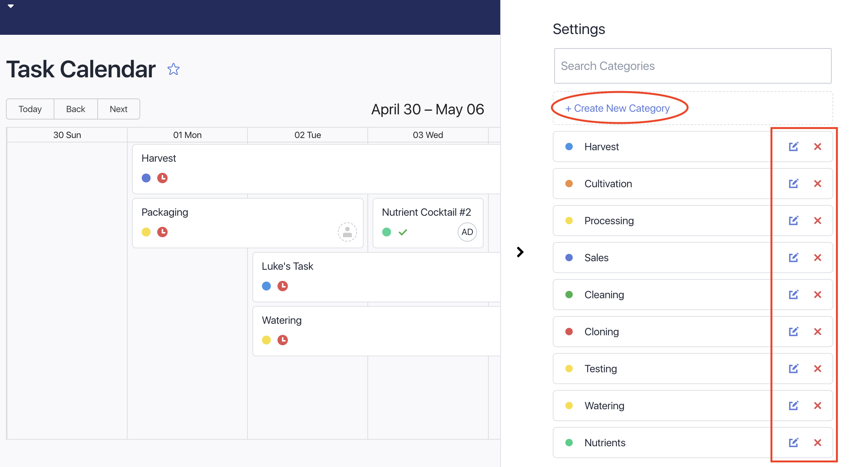Image resolution: width=868 pixels, height=467 pixels.
Task: Click the AD assignee avatar
Action: (467, 232)
